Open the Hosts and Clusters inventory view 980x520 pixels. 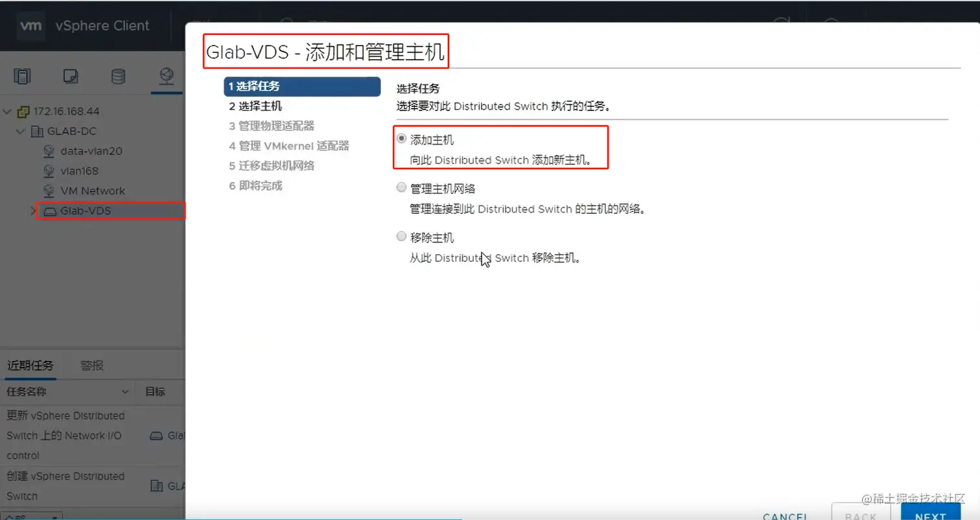(22, 77)
